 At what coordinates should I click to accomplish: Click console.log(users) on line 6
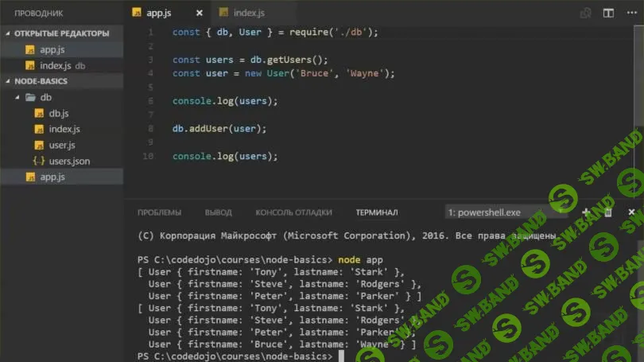pos(225,101)
